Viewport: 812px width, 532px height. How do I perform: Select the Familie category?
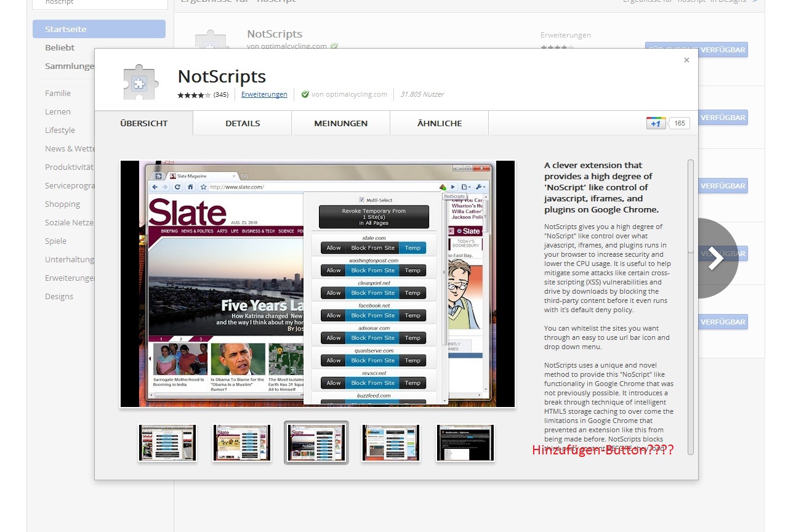(58, 93)
